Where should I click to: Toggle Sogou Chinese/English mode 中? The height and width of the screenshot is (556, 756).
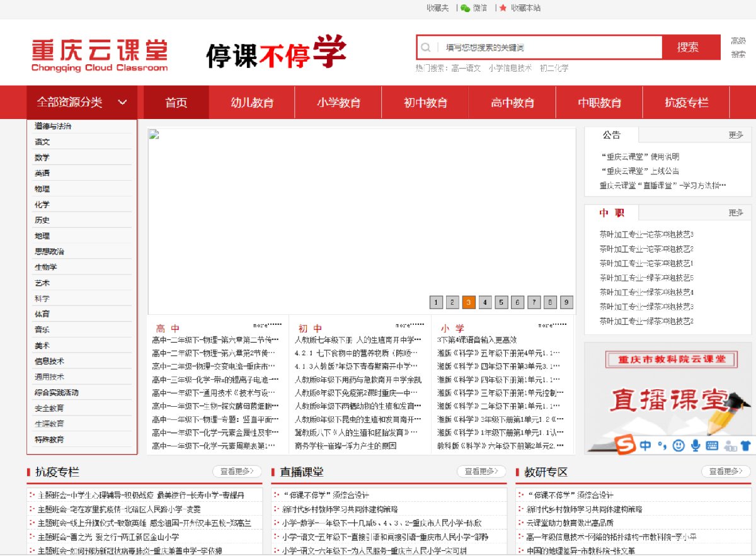(646, 445)
